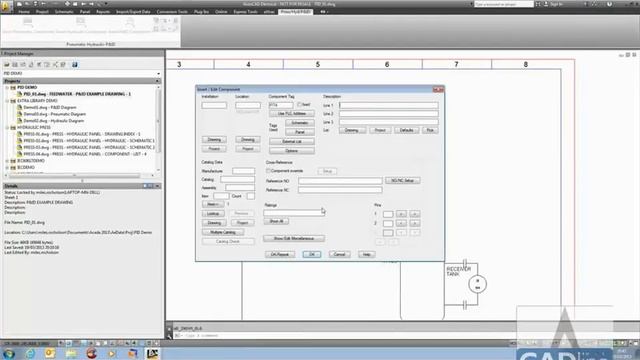Enable the Component override checkbox
Screen dimensions: 640x360
[268, 171]
